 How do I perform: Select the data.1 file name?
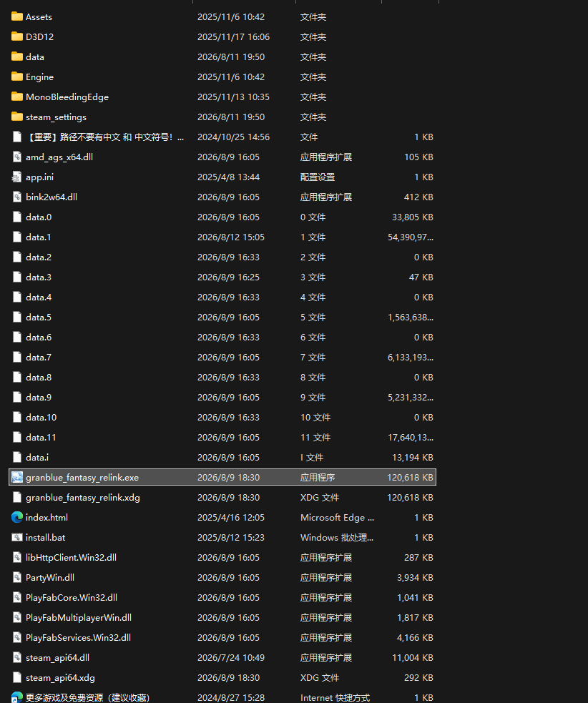39,237
